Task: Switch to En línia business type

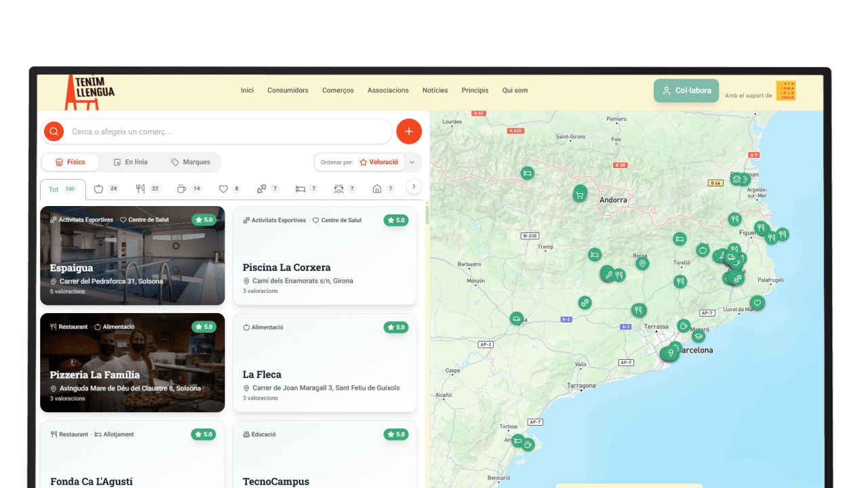Action: tap(130, 163)
